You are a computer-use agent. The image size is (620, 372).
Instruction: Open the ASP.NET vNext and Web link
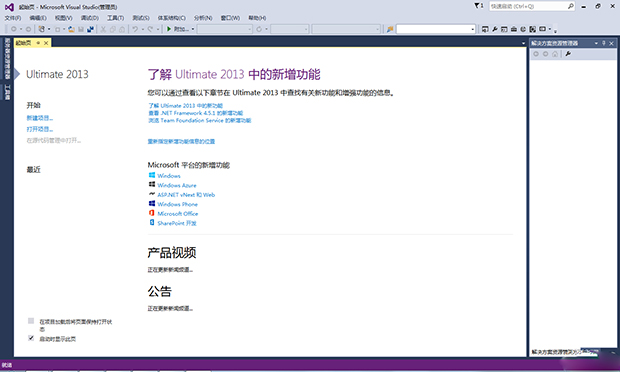[x=186, y=194]
